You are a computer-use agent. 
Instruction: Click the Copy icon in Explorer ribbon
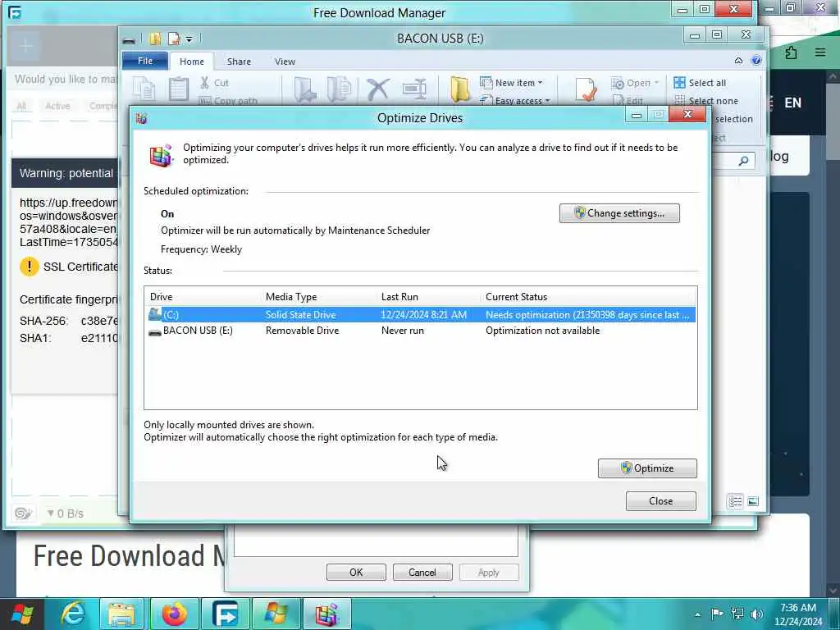[x=144, y=89]
